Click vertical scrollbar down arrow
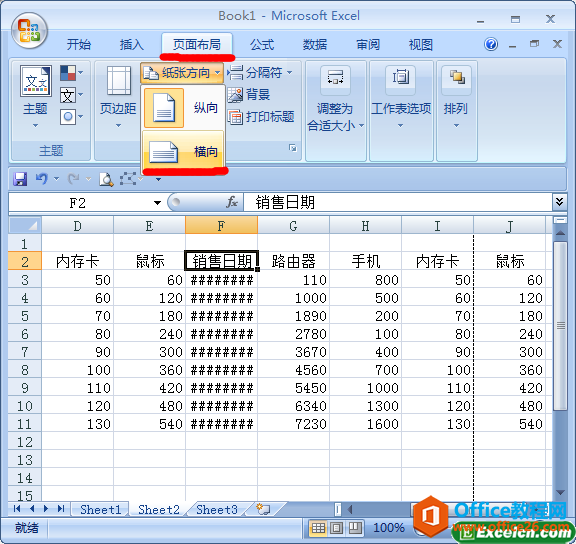This screenshot has height=544, width=576. (560, 493)
